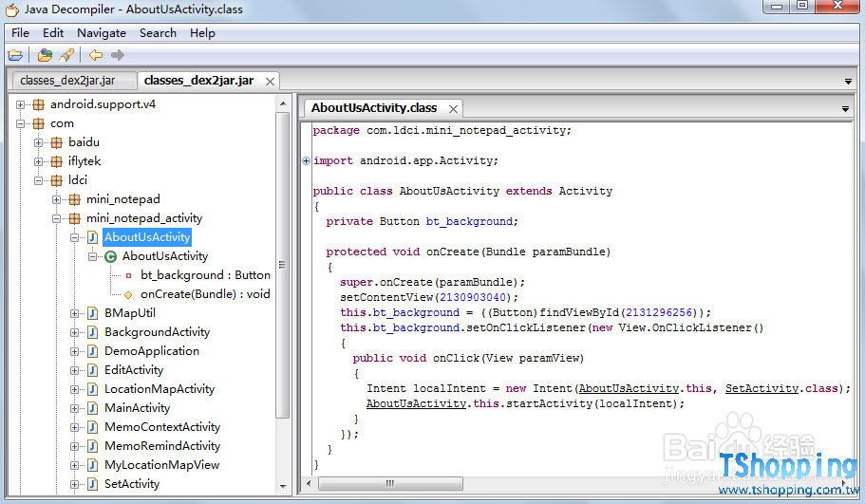Open the Navigate menu
The width and height of the screenshot is (865, 504).
click(101, 32)
